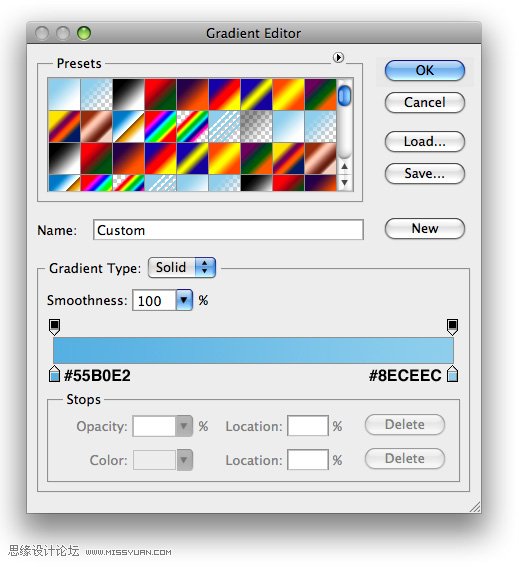Open the Load... gradients dialog
Screen dimensions: 519x567
[425, 141]
